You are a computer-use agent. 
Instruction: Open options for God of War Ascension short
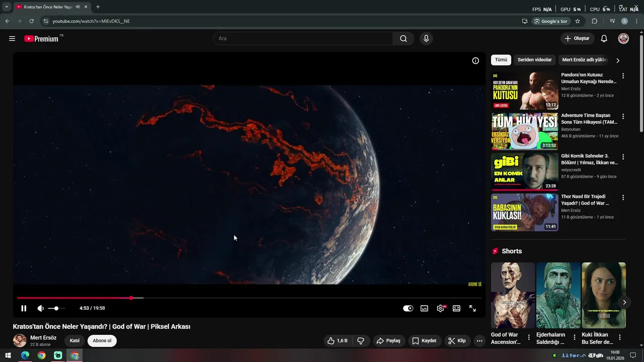point(529,337)
